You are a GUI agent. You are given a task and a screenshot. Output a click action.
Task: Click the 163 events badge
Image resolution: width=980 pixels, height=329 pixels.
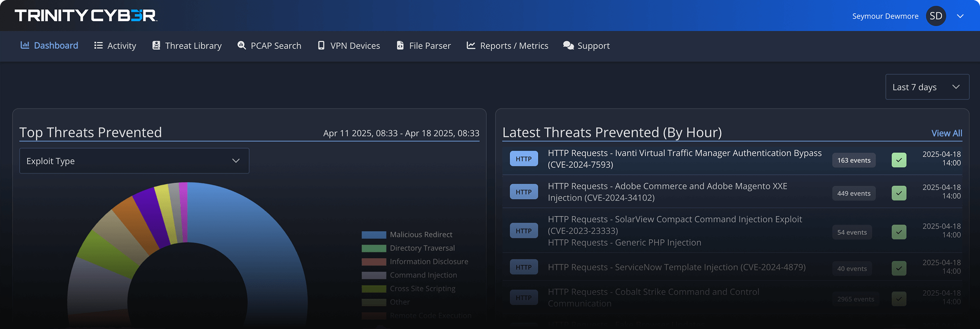pos(854,160)
